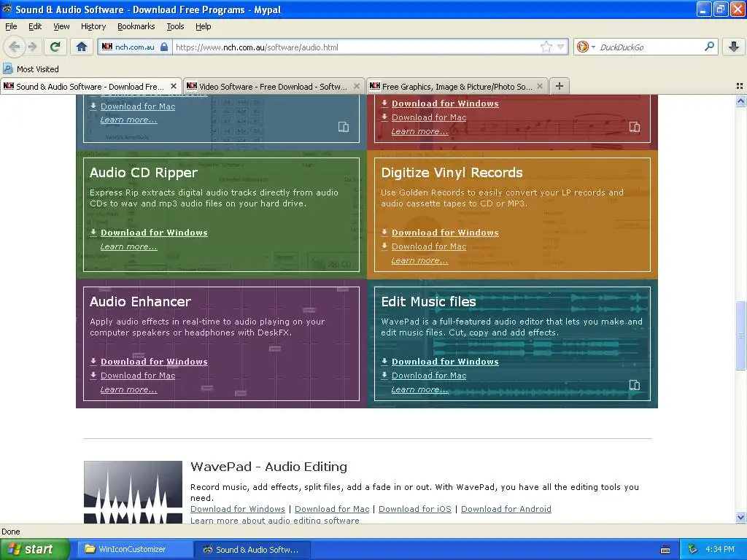The width and height of the screenshot is (747, 560).
Task: Open Learn more under Digitize Vinyl Records
Action: (419, 260)
